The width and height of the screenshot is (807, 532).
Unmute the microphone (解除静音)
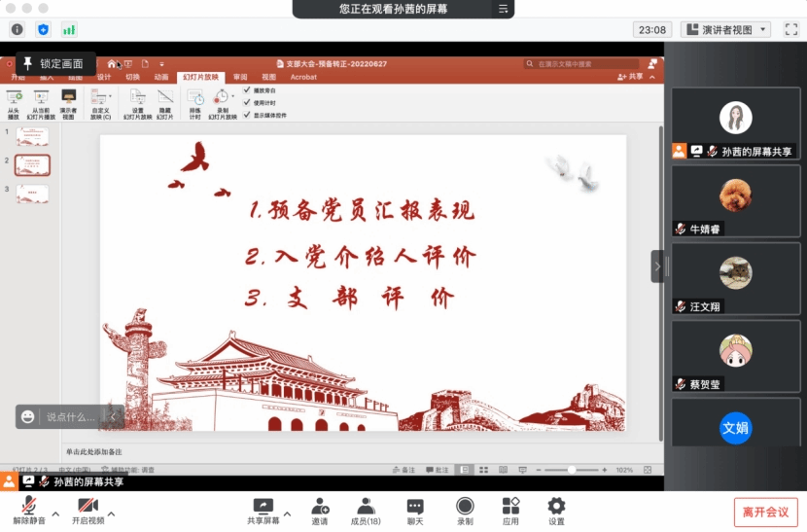pos(29,510)
